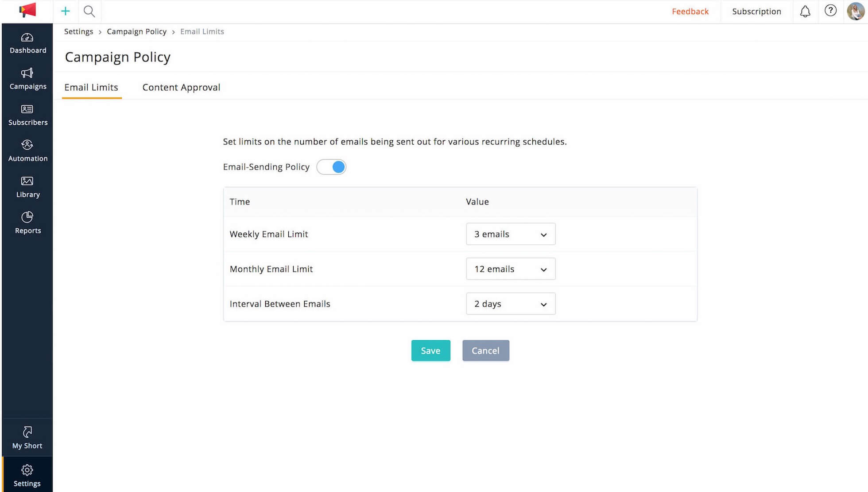Open Library in the sidebar
Viewport: 868px width, 492px height.
(x=27, y=188)
